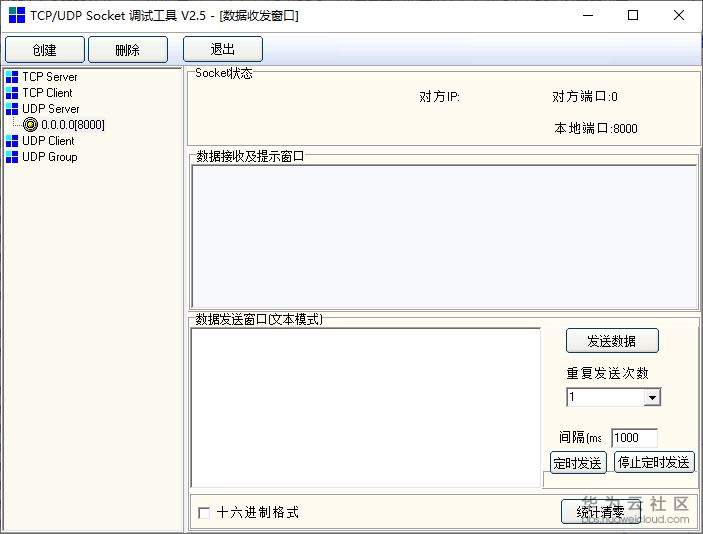Click the UDP Group node icon
This screenshot has height=534, width=703.
point(12,157)
